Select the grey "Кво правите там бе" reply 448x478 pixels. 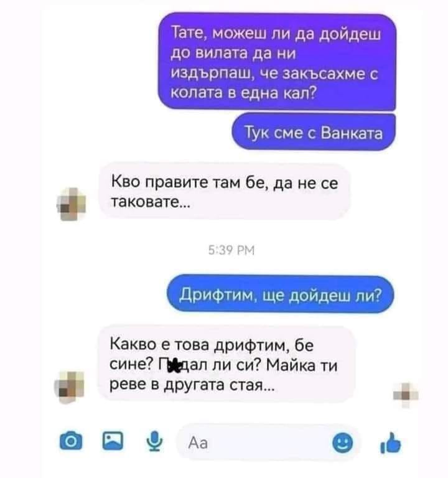[224, 192]
